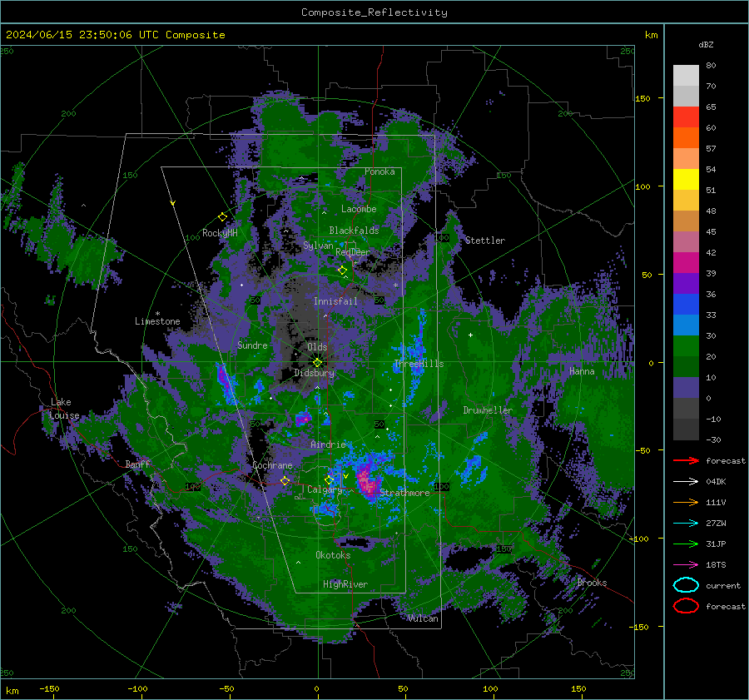The width and height of the screenshot is (749, 700).
Task: Click the red forecast arrow in legend
Action: pyautogui.click(x=686, y=460)
